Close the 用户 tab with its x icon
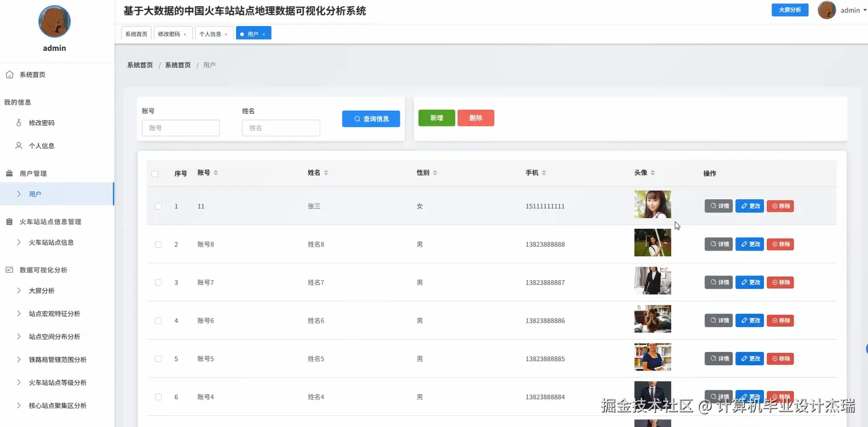Screen dimensions: 868x427 264,35
